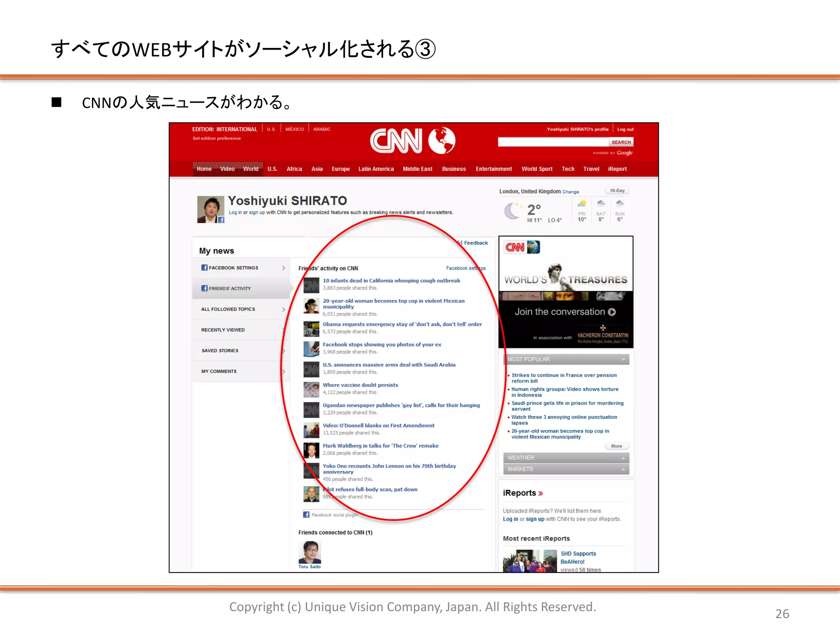Image resolution: width=840 pixels, height=630 pixels.
Task: Switch to U.S. edition
Action: click(271, 129)
